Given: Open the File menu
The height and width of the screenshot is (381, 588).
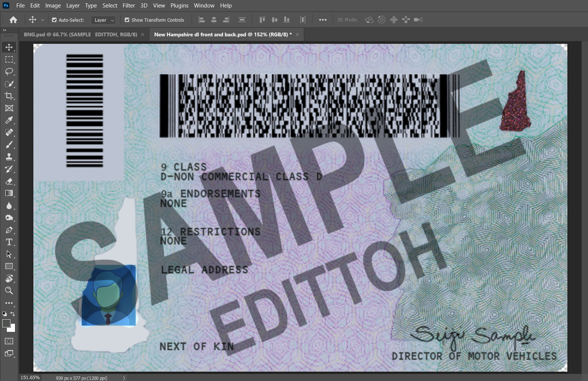Looking at the screenshot, I should pos(21,6).
